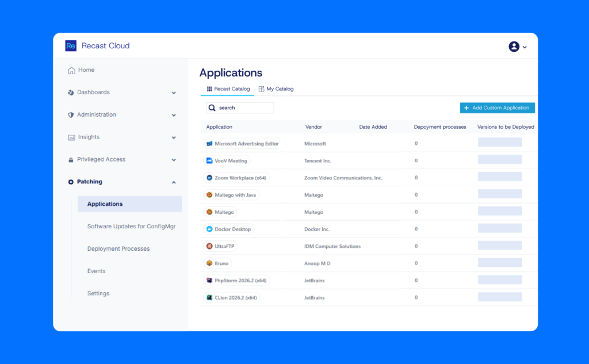Click versions box in Bruno row
The image size is (589, 364).
click(x=500, y=262)
